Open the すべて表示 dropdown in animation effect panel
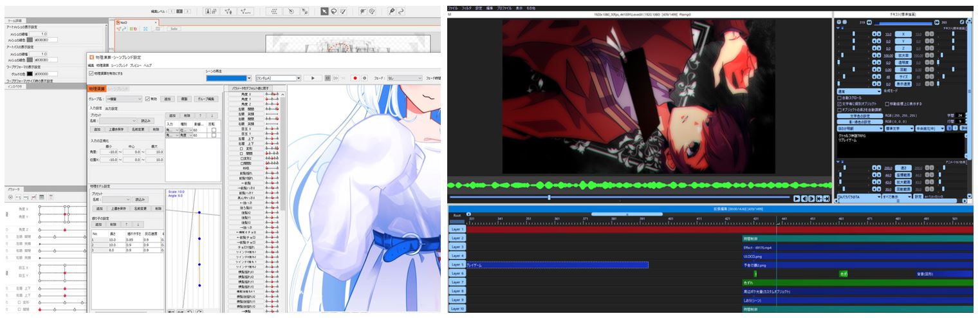Viewport: 980px width, 318px height. point(897,196)
